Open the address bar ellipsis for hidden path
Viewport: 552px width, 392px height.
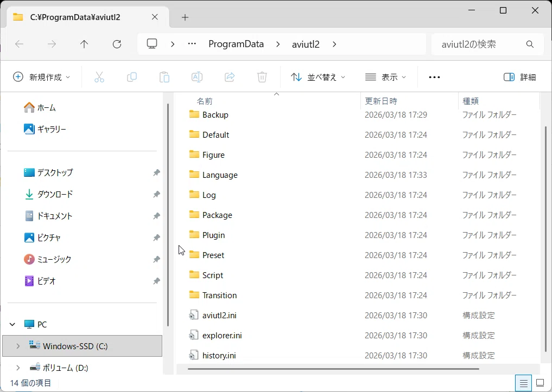tap(192, 44)
